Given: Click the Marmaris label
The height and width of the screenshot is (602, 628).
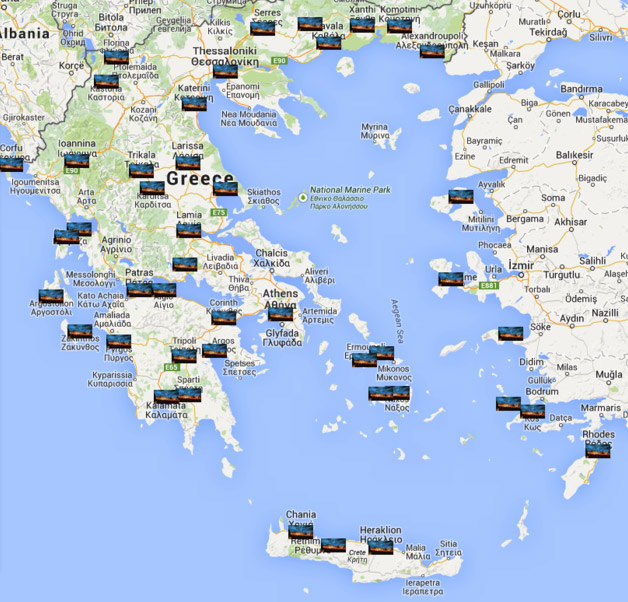Looking at the screenshot, I should (x=600, y=408).
